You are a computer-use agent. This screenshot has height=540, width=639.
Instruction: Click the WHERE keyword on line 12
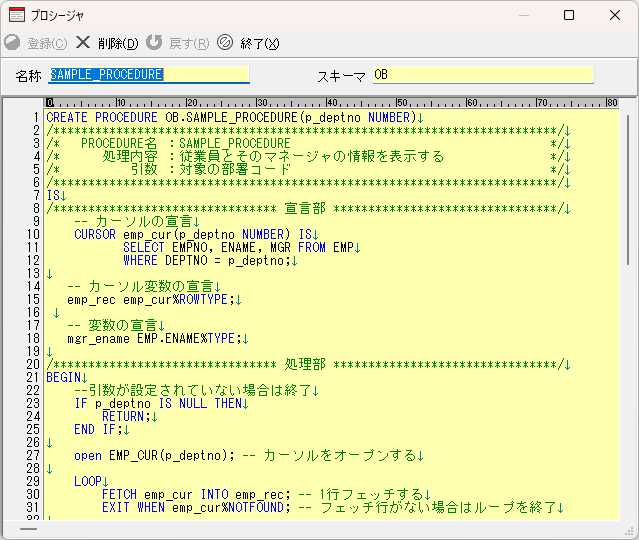coord(140,260)
